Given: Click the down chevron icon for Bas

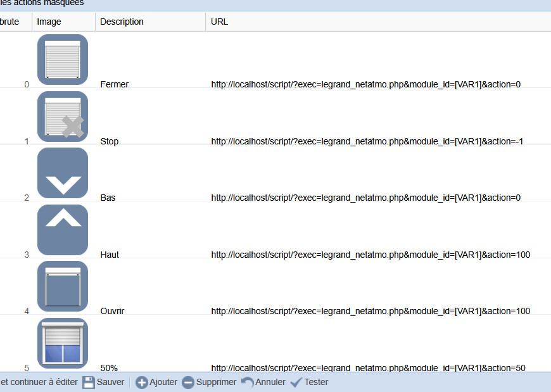Looking at the screenshot, I should [63, 173].
